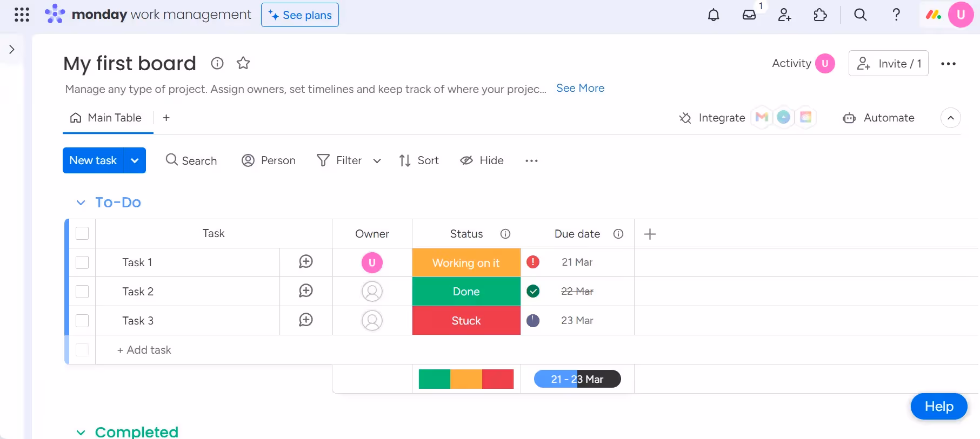This screenshot has height=439, width=980.
Task: Open the Sort menu
Action: tap(419, 160)
